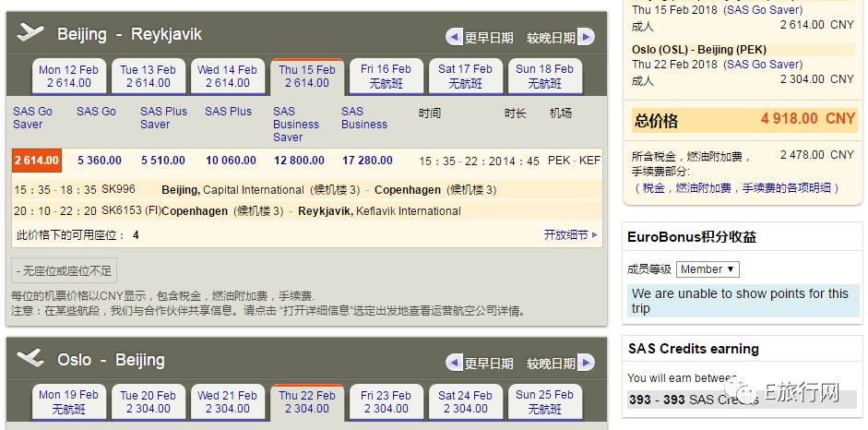Click the outbound SAS Go Saver summary link
This screenshot has height=430, width=868.
coord(764,10)
